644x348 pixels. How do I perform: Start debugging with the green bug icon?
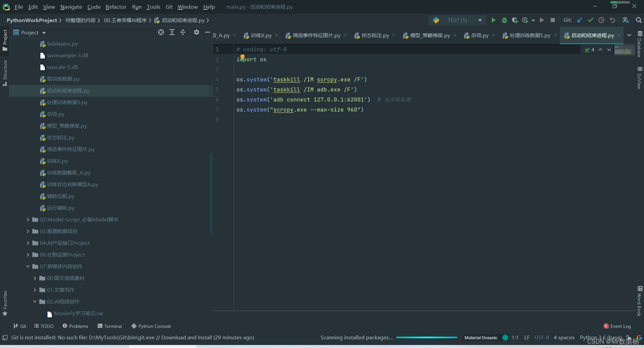tap(504, 20)
